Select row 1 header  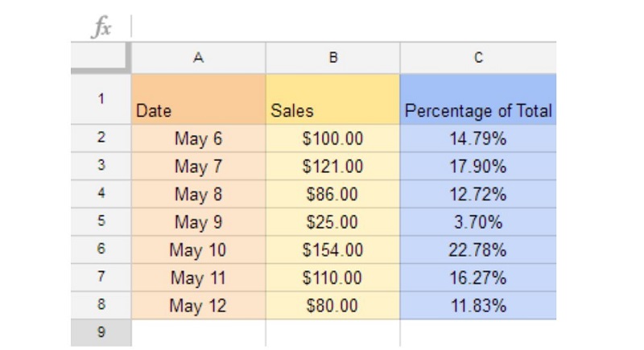point(101,99)
